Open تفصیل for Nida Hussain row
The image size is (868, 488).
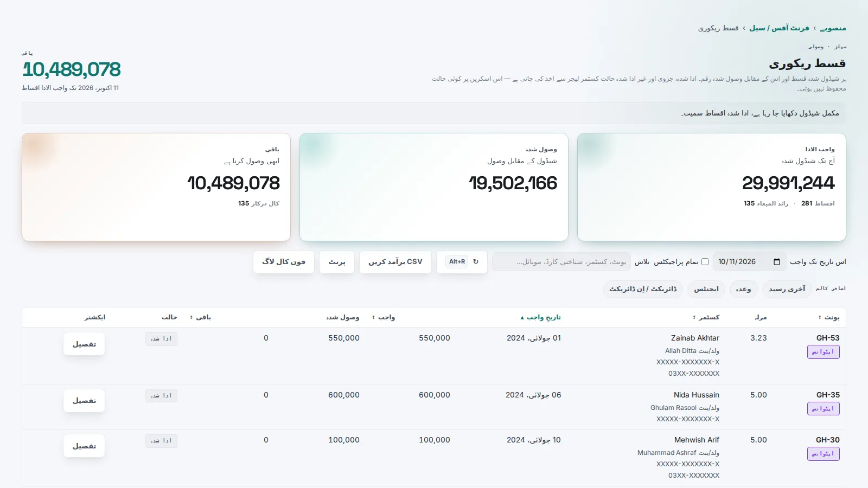pos(84,401)
